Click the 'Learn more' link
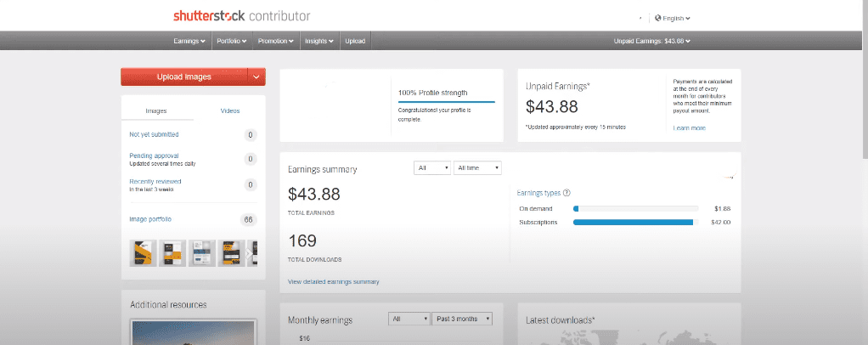Screen dimensions: 868x345 click(689, 127)
